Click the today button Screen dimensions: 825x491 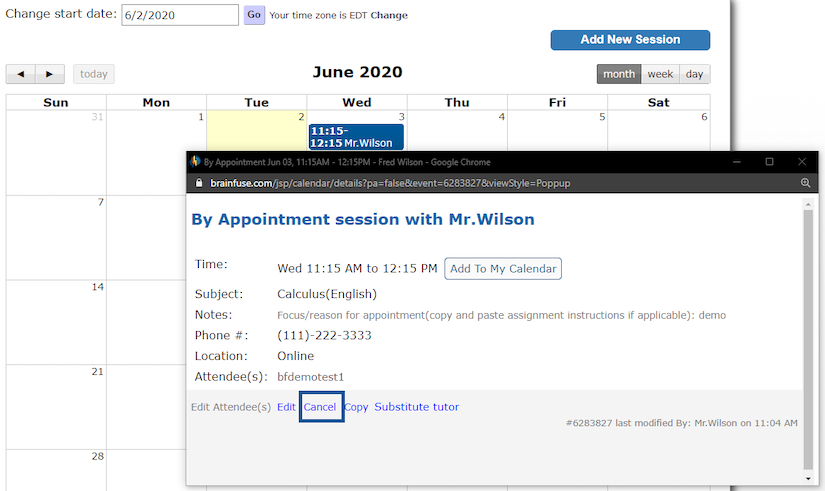click(x=94, y=74)
